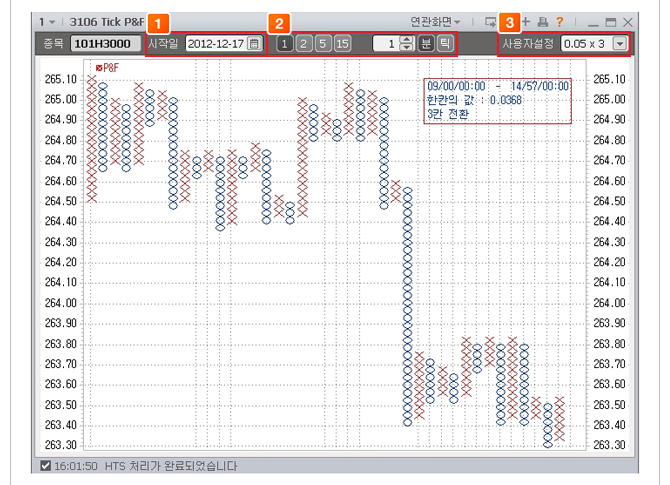The image size is (670, 485).
Task: Open the window number 1 dropdown arrow
Action: [52, 21]
